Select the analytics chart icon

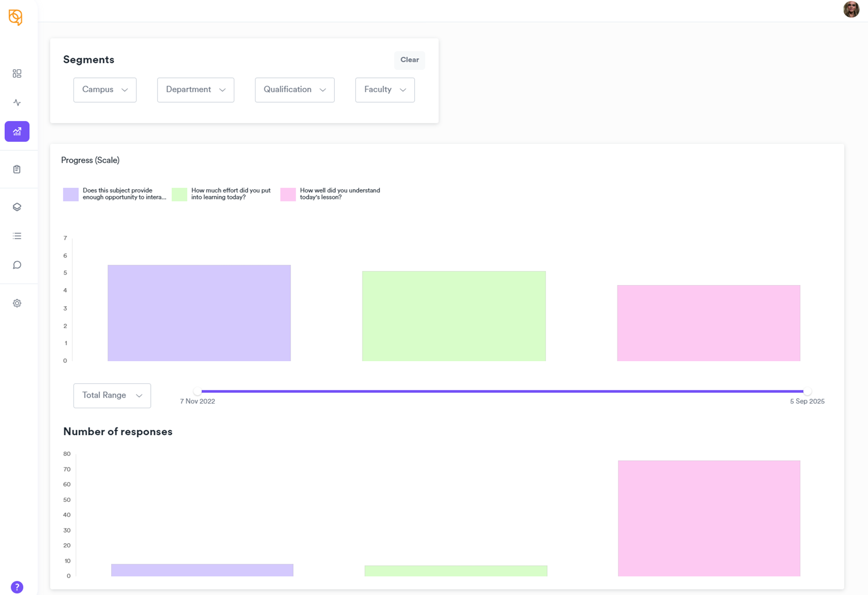point(17,132)
